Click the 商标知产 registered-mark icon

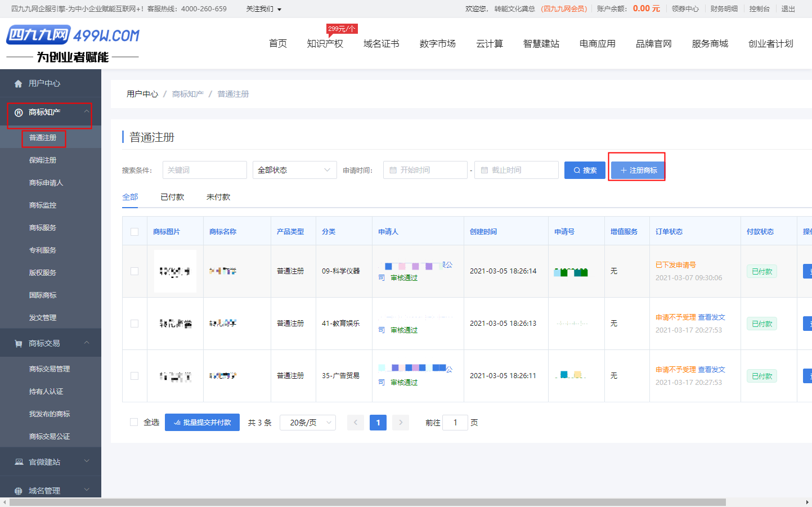click(19, 113)
